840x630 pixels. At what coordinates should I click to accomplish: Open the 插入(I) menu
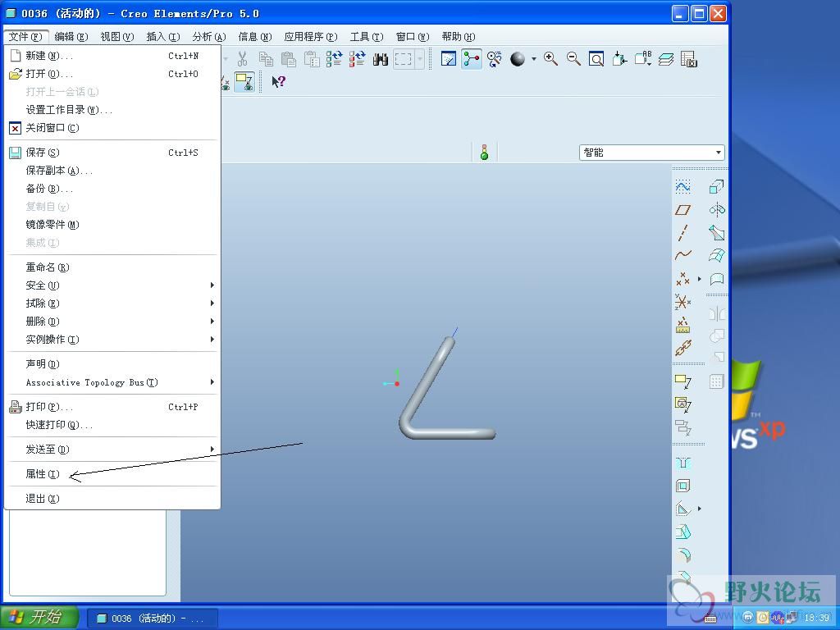(163, 36)
